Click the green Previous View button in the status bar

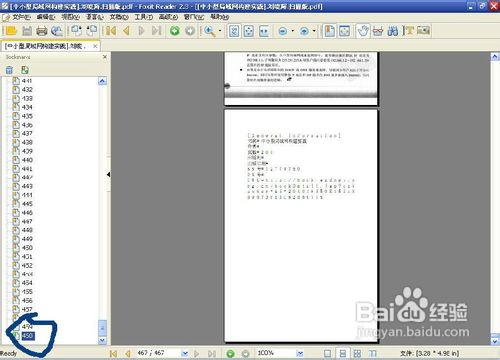(230, 353)
